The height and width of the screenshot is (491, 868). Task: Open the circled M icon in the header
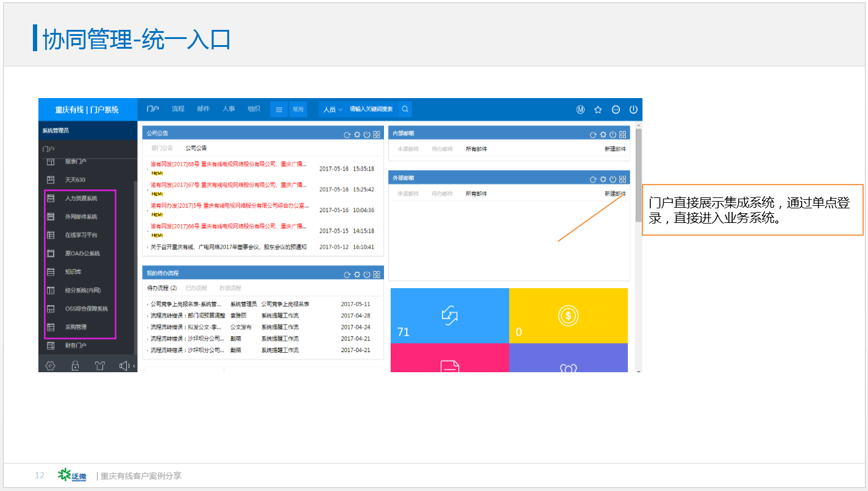point(580,110)
